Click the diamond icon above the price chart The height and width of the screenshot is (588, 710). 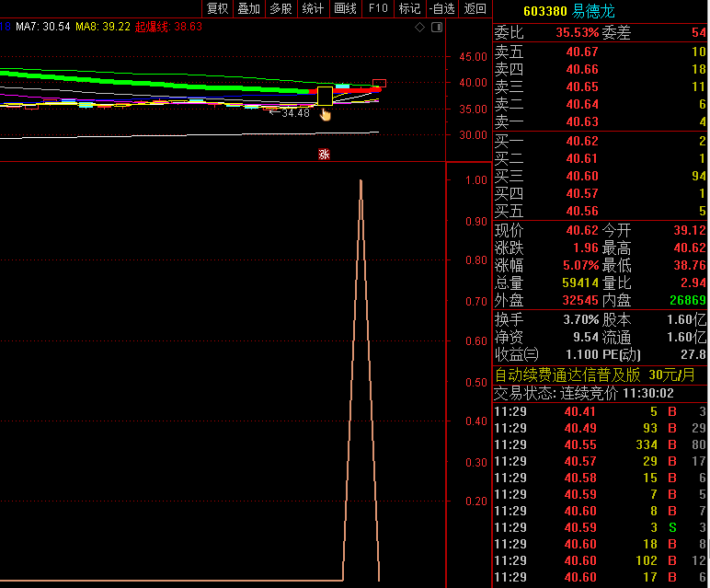tap(419, 28)
